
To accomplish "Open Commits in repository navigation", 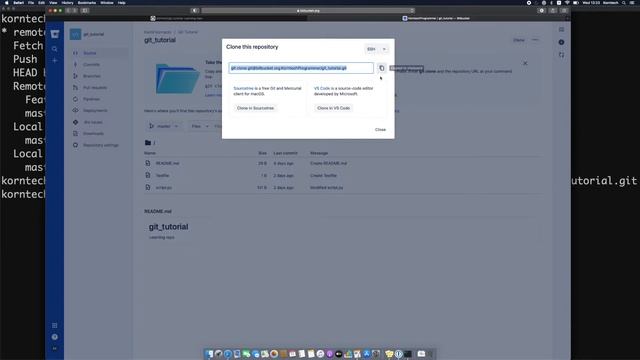I will 100,64.
